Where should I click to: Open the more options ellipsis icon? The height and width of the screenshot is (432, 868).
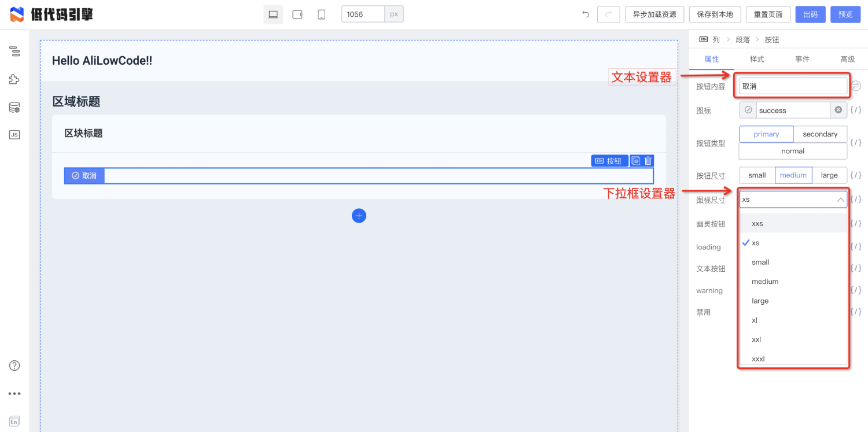coord(14,393)
